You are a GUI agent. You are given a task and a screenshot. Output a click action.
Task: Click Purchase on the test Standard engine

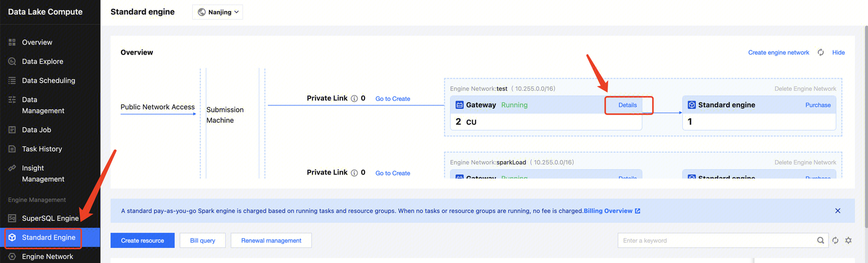tap(818, 105)
